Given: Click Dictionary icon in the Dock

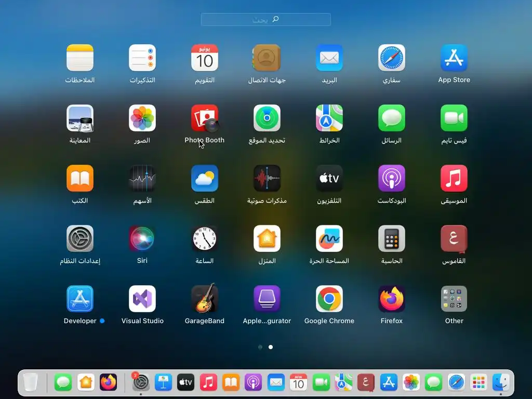Looking at the screenshot, I should pos(366,382).
